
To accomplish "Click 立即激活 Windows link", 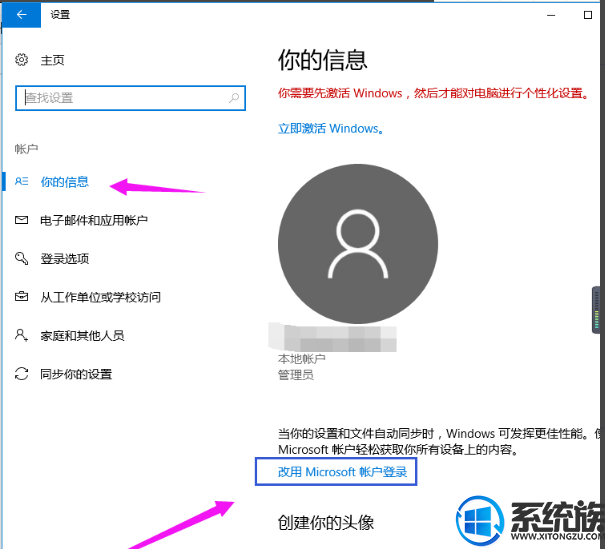I will tap(331, 128).
